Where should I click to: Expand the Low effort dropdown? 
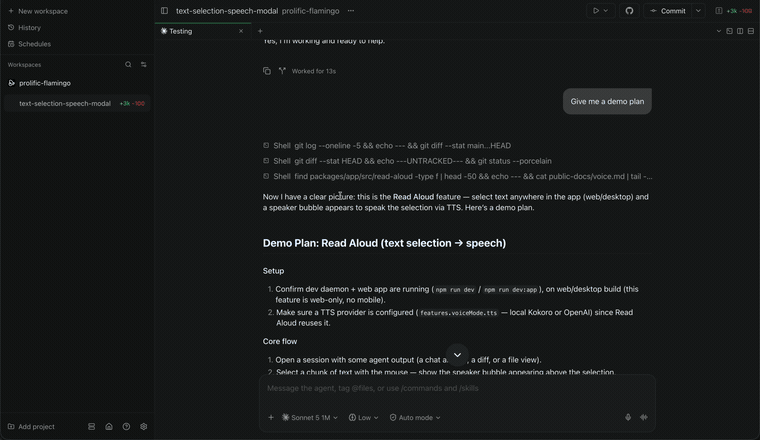(363, 417)
